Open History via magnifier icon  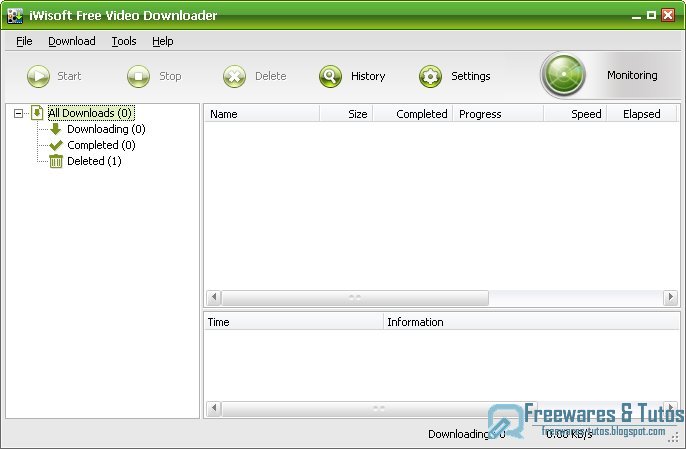[x=330, y=76]
